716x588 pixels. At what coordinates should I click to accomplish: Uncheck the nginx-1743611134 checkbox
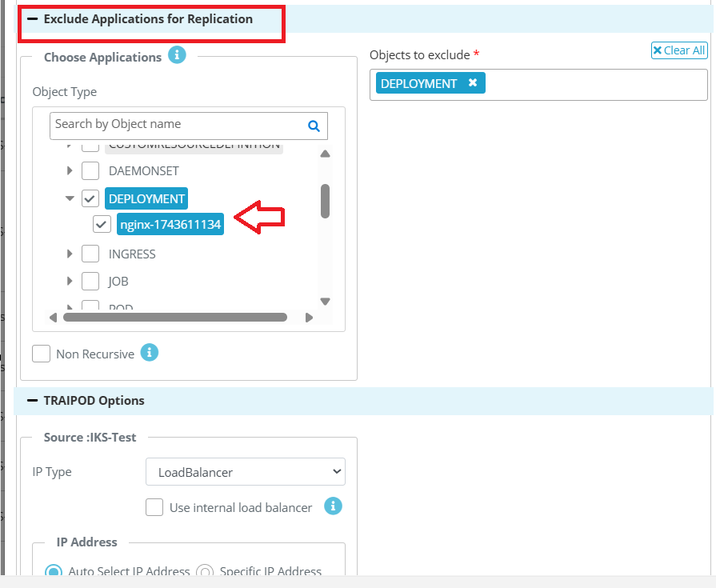[x=102, y=224]
